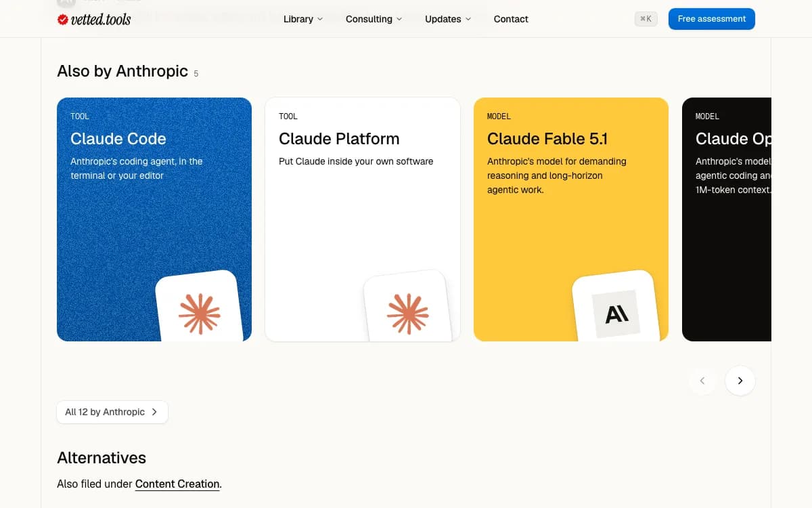812x508 pixels.
Task: Expand the Consulting dropdown
Action: pos(374,19)
